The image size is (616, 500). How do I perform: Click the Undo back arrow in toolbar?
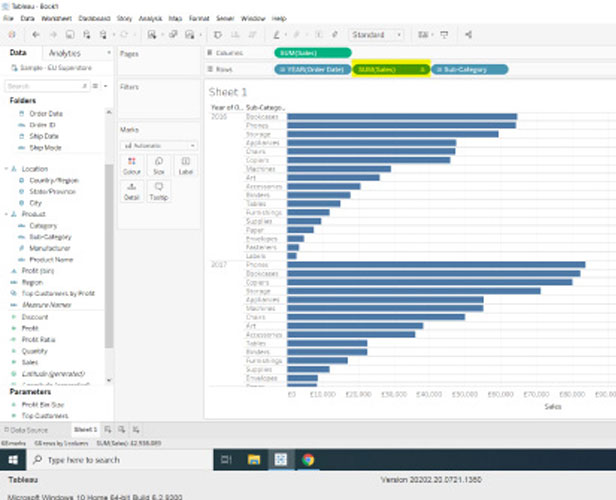point(36,35)
